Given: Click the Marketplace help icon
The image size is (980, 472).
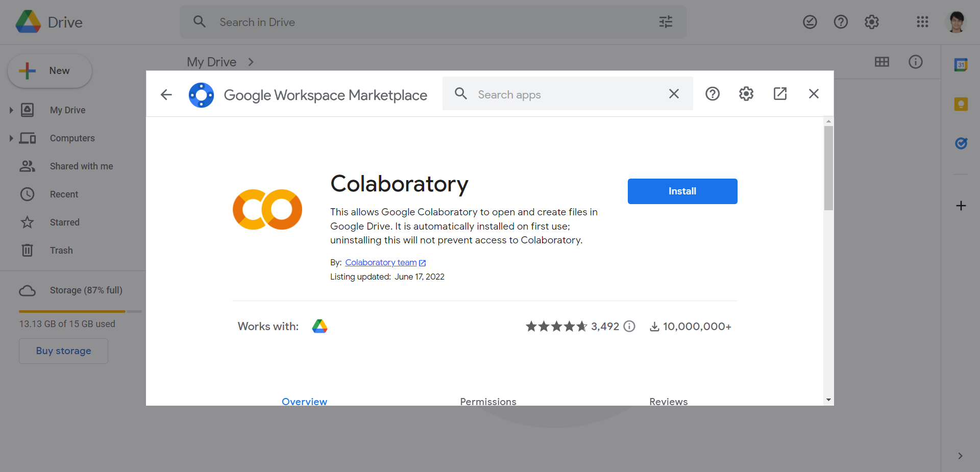Looking at the screenshot, I should (x=713, y=94).
